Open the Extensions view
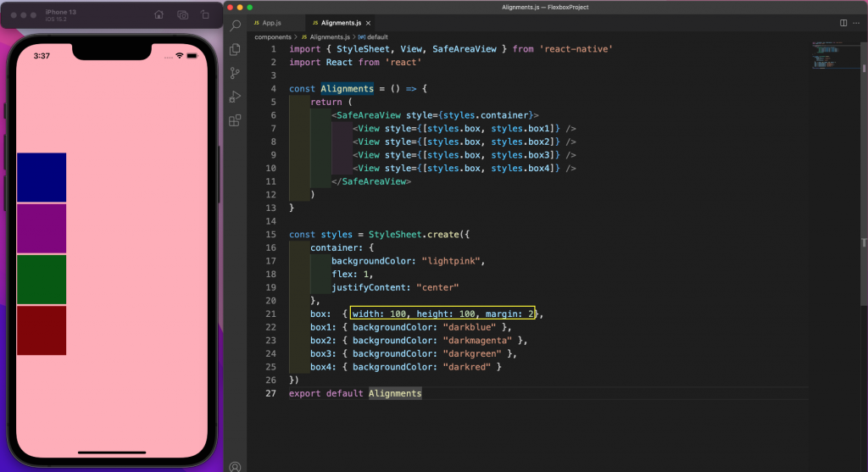 (236, 120)
